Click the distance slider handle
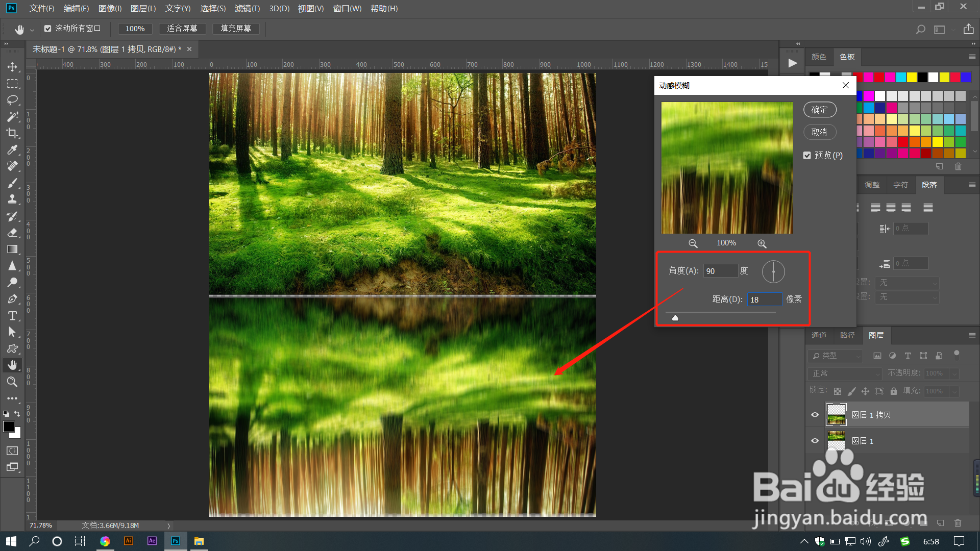This screenshot has width=980, height=551. [x=675, y=318]
